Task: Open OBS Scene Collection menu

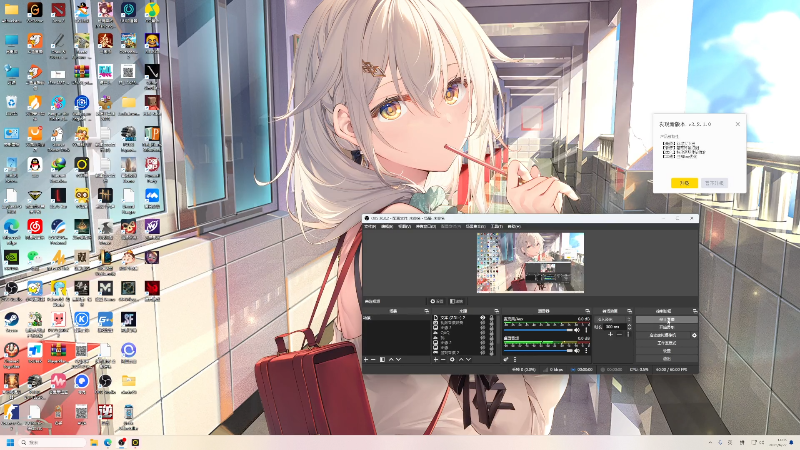Action: coord(475,226)
